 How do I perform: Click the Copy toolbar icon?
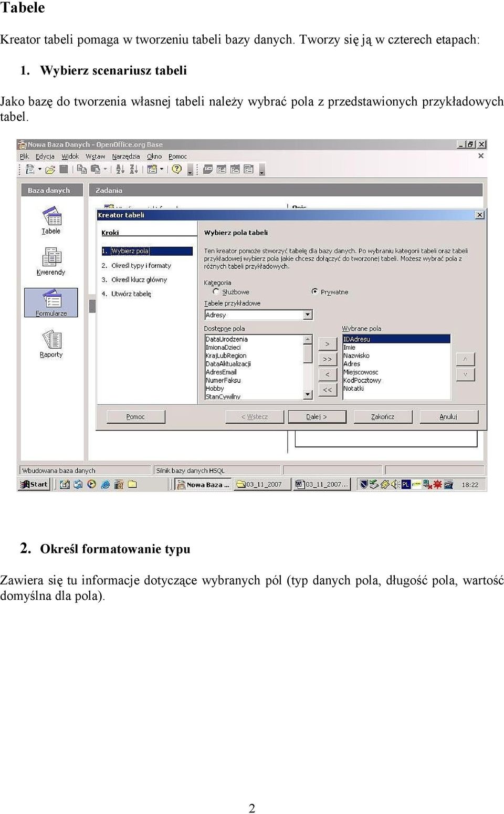(x=82, y=169)
